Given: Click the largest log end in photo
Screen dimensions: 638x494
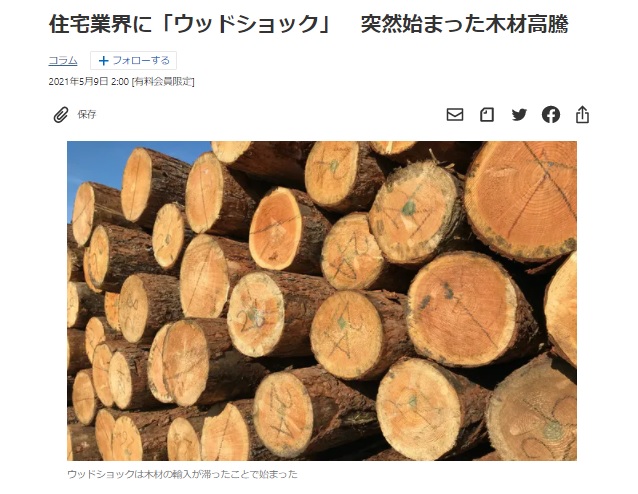Looking at the screenshot, I should point(523,197).
